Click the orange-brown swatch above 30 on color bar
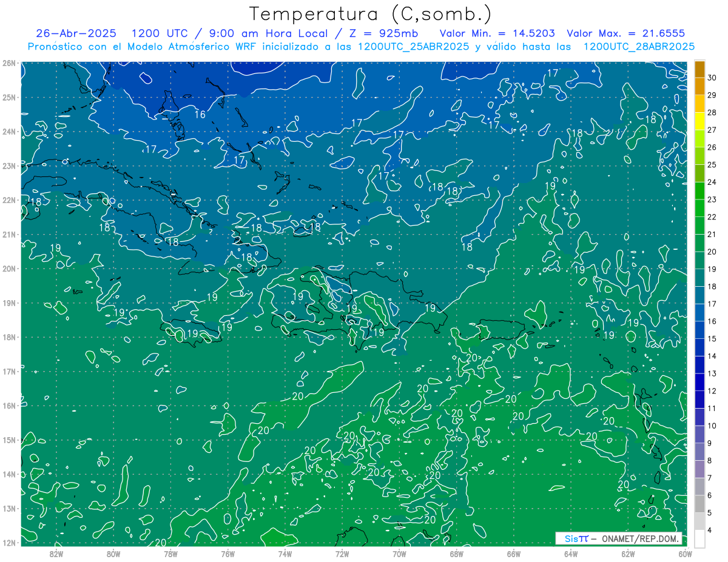Viewport: 728px width, 562px height. tap(699, 69)
